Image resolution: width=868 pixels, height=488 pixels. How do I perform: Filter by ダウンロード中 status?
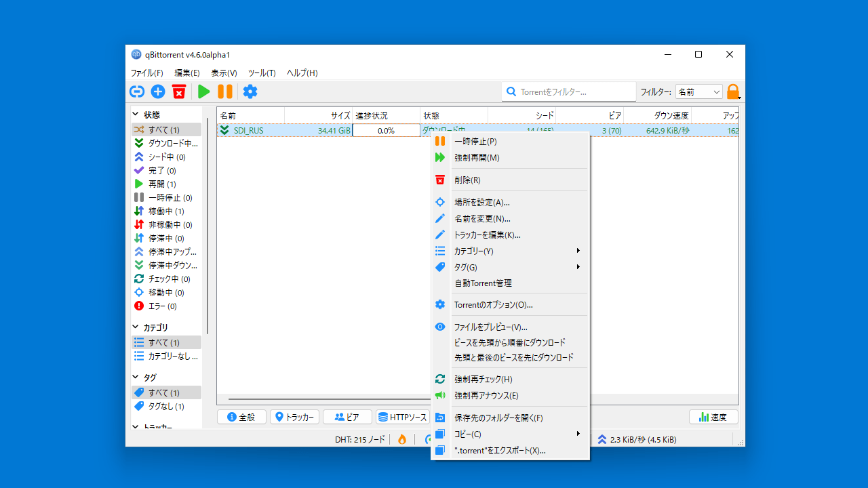click(166, 143)
